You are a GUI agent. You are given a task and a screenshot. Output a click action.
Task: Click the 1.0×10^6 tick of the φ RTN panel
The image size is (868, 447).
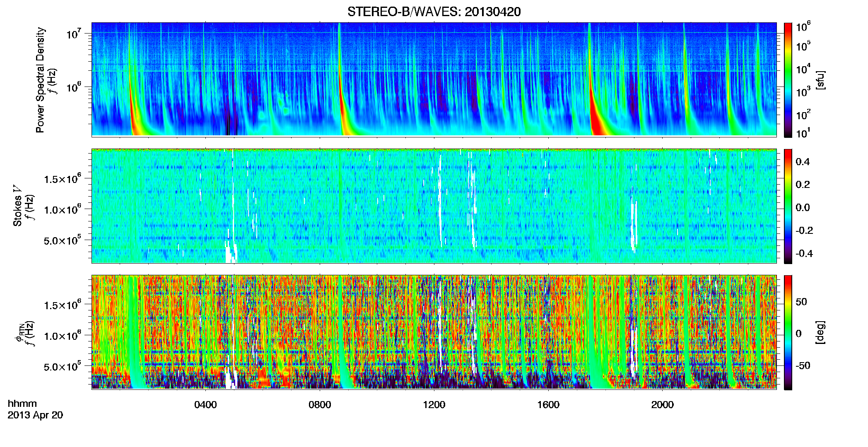click(x=63, y=336)
